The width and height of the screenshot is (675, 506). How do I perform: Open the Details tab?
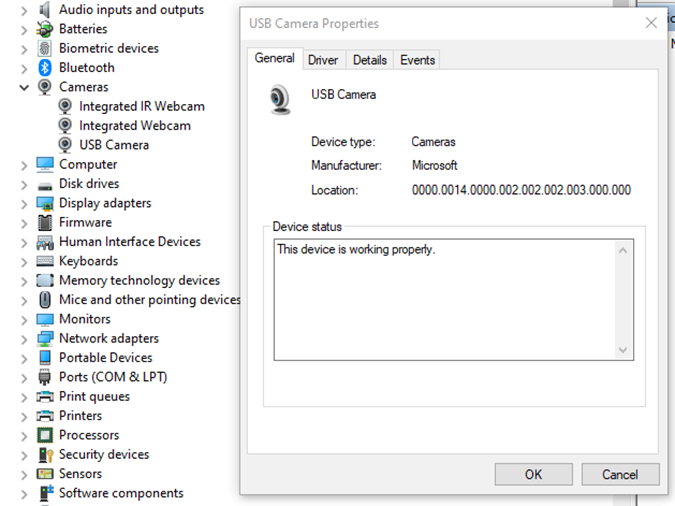point(369,60)
